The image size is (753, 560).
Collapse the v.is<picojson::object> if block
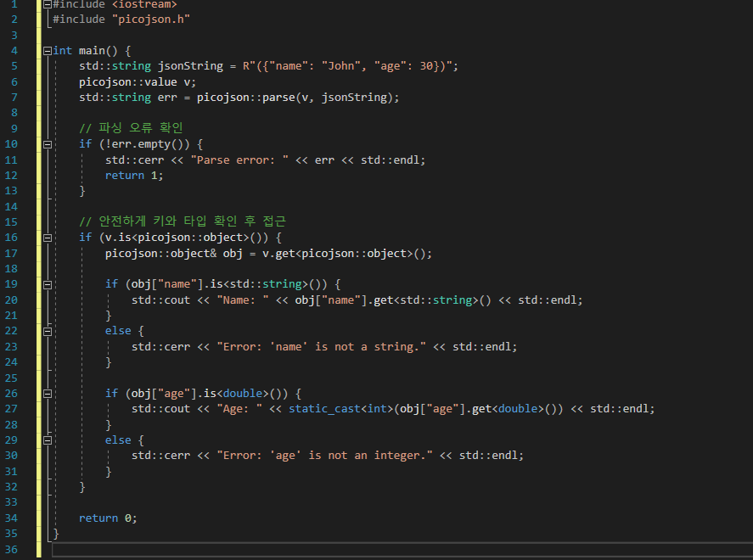tap(47, 238)
